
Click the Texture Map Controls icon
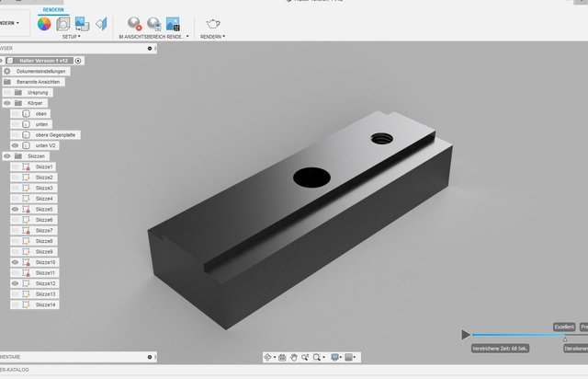(x=100, y=23)
